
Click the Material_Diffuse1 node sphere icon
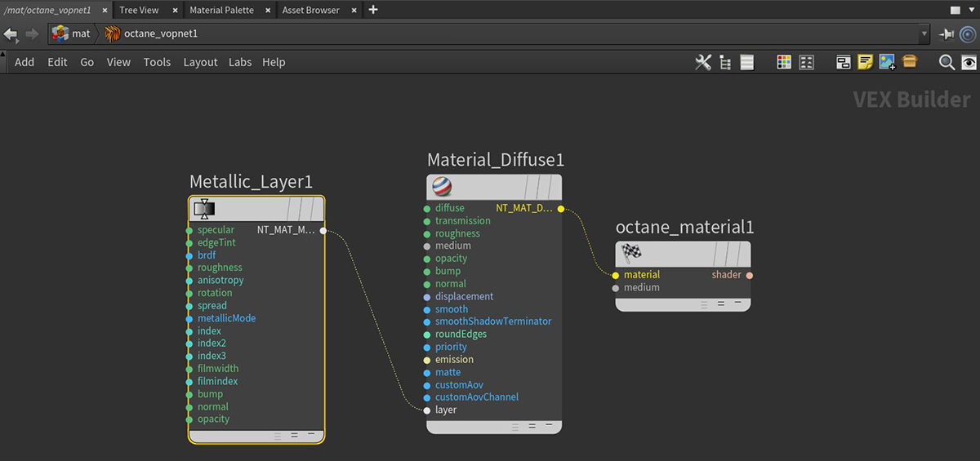coord(442,188)
